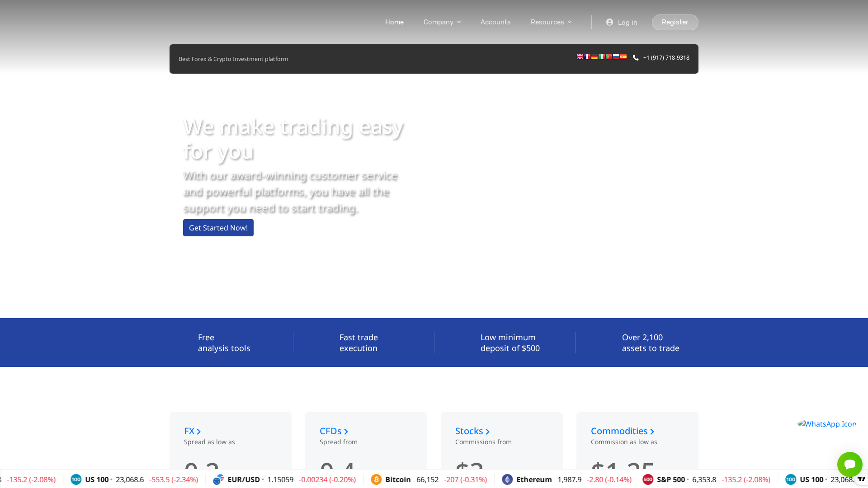This screenshot has width=868, height=488.
Task: Open the chat bubble widget bottom right
Action: click(849, 465)
